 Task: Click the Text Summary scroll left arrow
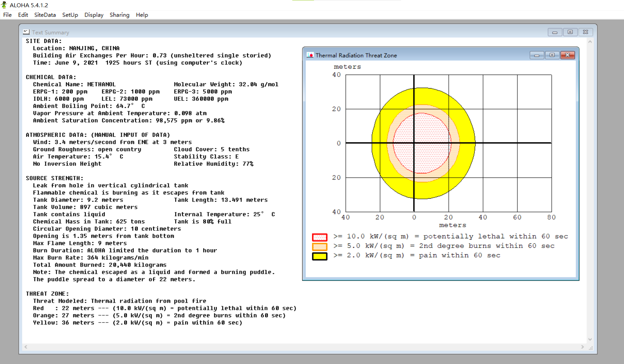pyautogui.click(x=26, y=347)
